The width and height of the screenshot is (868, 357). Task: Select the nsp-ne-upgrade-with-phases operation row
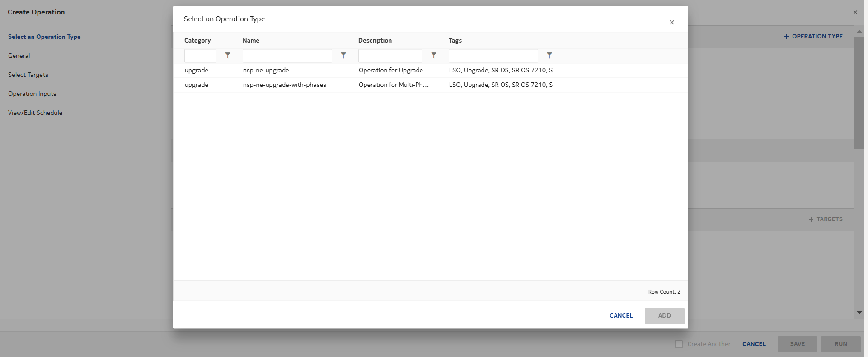point(284,85)
